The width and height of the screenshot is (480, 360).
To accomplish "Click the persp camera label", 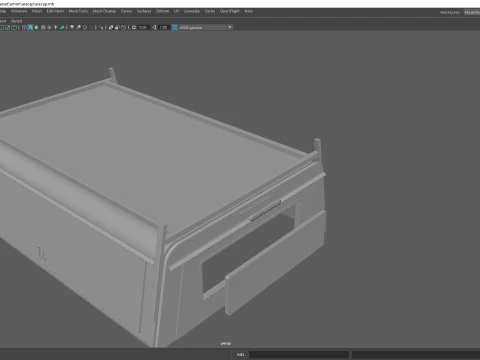I will (226, 343).
